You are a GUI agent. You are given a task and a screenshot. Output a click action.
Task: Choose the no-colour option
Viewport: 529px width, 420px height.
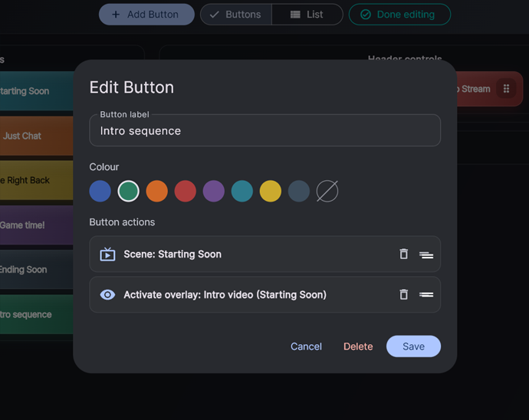327,191
